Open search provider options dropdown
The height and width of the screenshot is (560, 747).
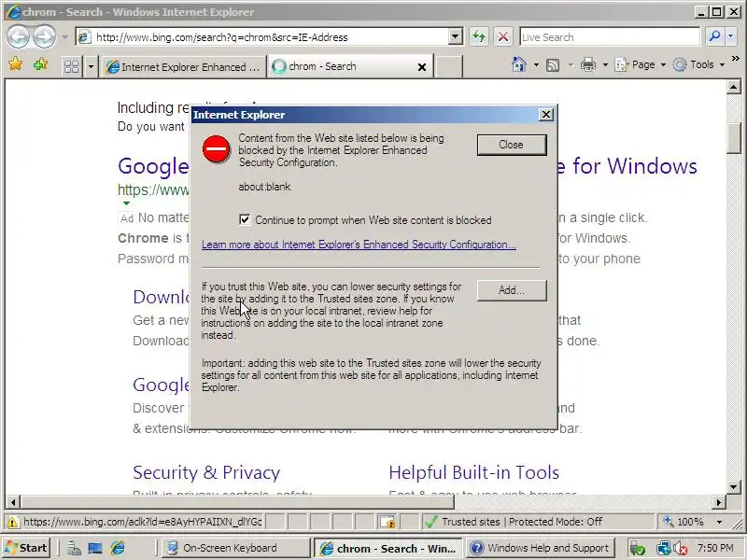click(x=731, y=36)
